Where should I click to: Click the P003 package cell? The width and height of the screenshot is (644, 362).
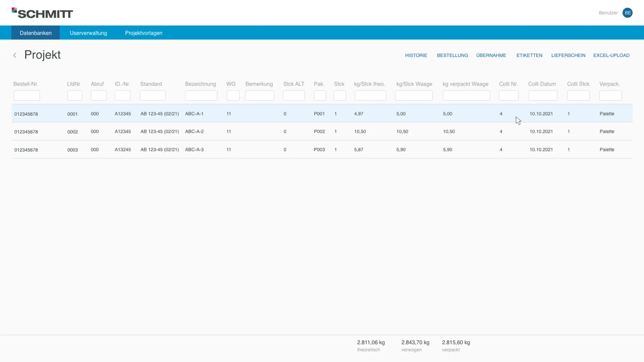pos(320,149)
